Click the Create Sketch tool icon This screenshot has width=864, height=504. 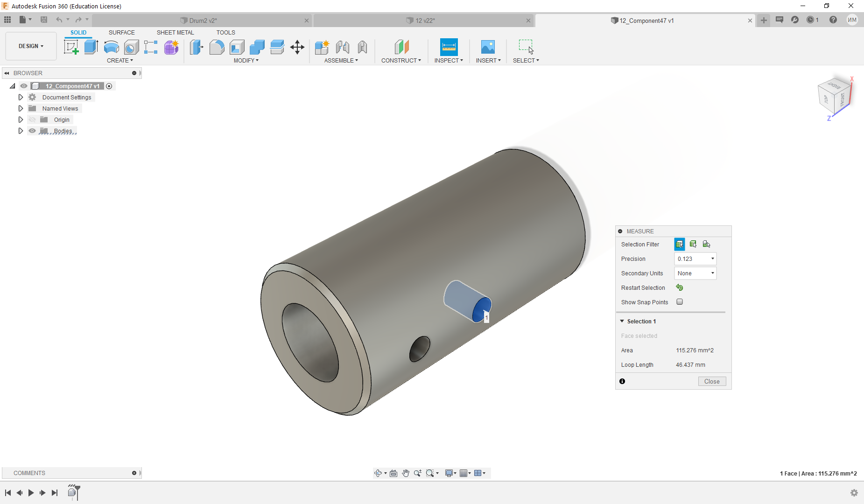coord(71,47)
